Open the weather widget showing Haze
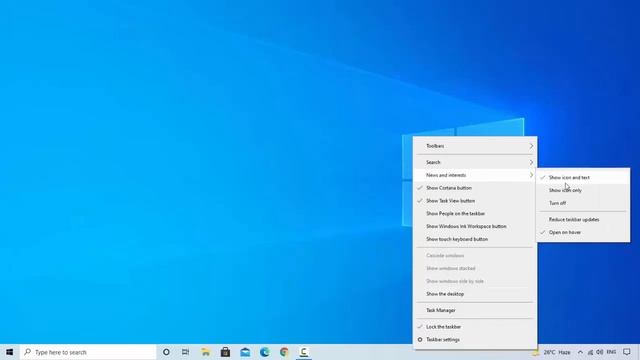 tap(551, 352)
